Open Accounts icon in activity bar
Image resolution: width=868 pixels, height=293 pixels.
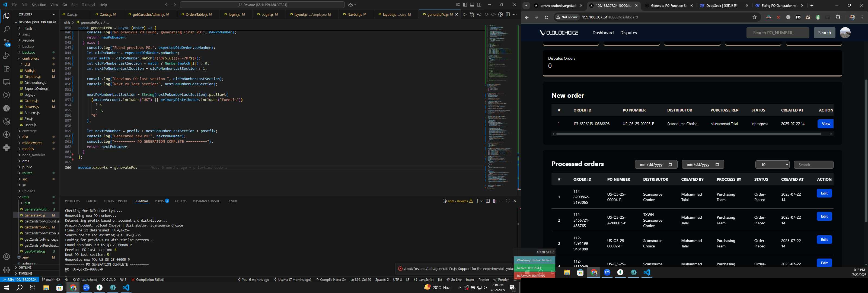coord(7,257)
